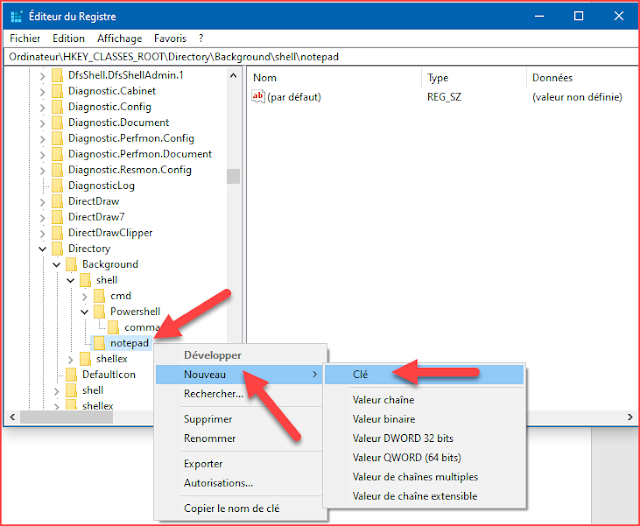Image resolution: width=640 pixels, height=526 pixels.
Task: Choose Rechercher... in the context menu
Action: [x=241, y=393]
